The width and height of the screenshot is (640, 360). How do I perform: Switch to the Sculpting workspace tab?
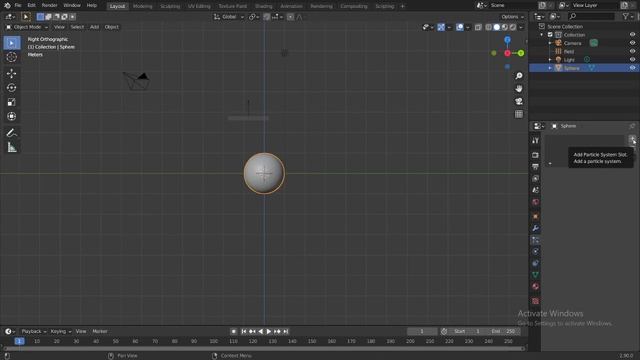pos(170,6)
